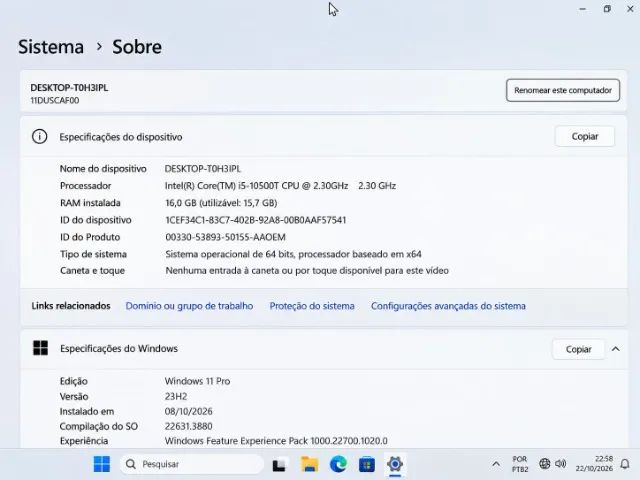Open Domínio ou grupo de trabalho link
The height and width of the screenshot is (480, 640).
[189, 306]
